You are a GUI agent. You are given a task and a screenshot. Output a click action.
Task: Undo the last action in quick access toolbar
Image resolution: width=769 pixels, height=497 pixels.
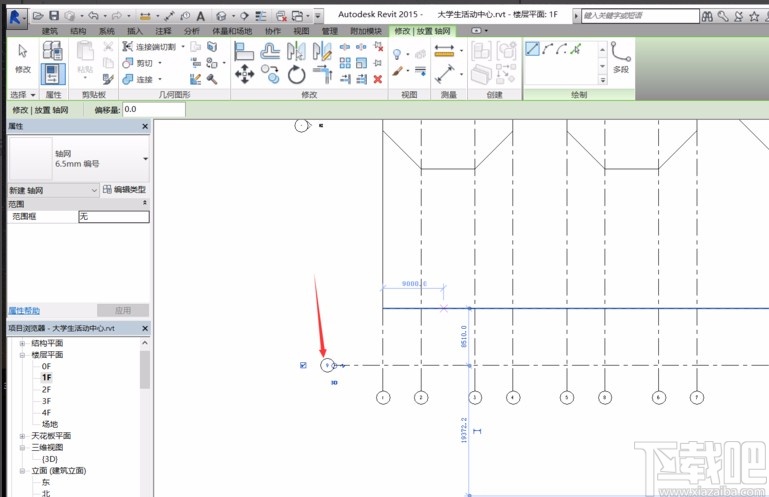(93, 16)
